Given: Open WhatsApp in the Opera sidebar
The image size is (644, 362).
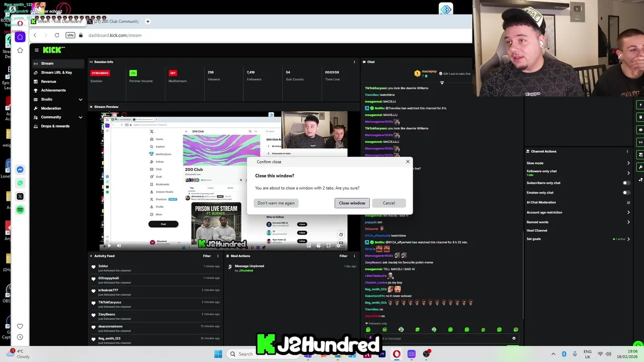Looking at the screenshot, I should 20,183.
